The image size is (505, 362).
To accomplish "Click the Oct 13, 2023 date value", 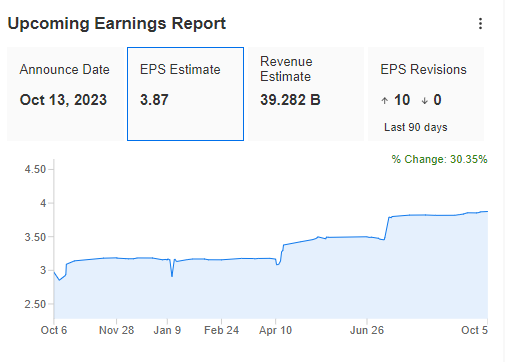I will click(x=63, y=100).
